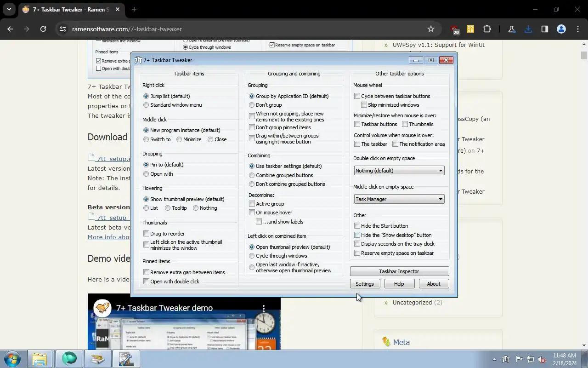Open the Windows Start button
The width and height of the screenshot is (588, 368).
(12, 359)
